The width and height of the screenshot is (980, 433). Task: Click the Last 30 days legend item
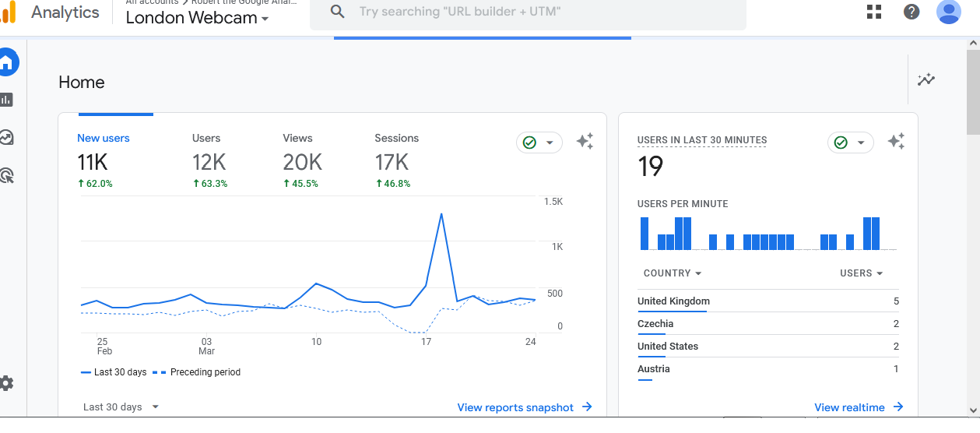pyautogui.click(x=114, y=372)
